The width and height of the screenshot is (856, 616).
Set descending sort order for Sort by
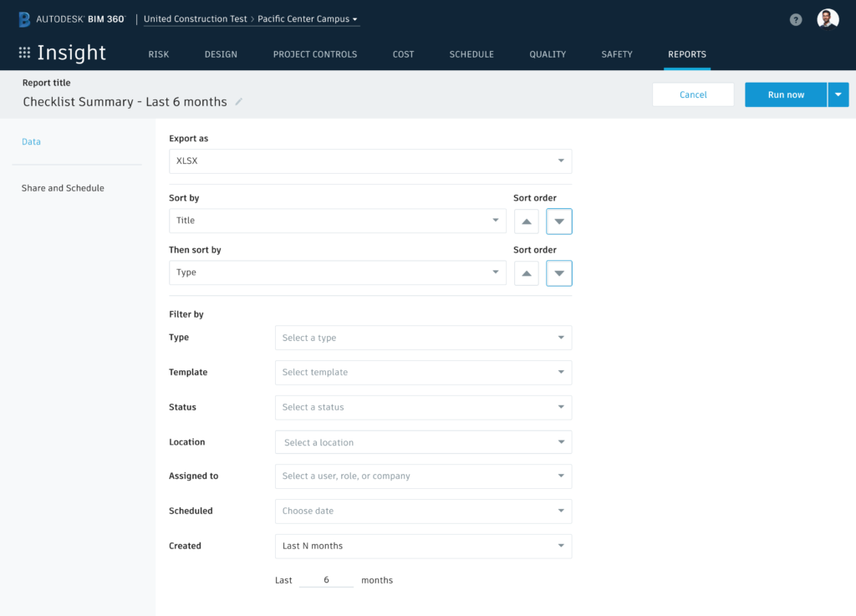[559, 221]
